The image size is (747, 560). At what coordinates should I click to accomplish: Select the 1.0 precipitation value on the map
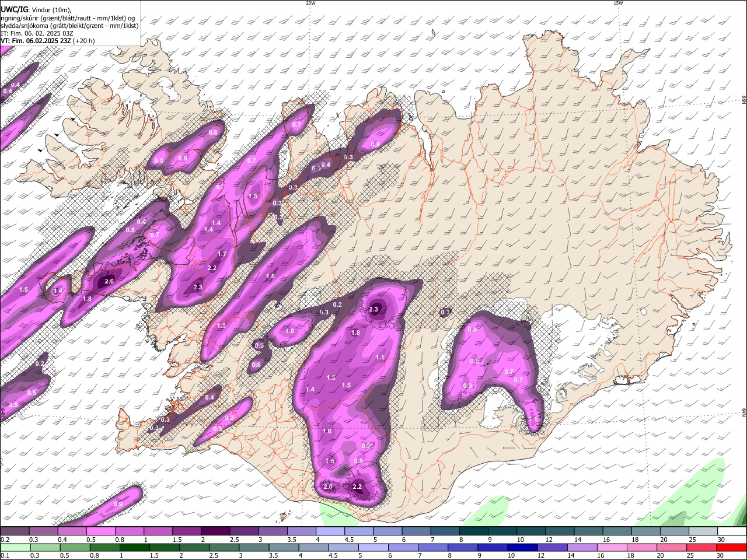[289, 331]
